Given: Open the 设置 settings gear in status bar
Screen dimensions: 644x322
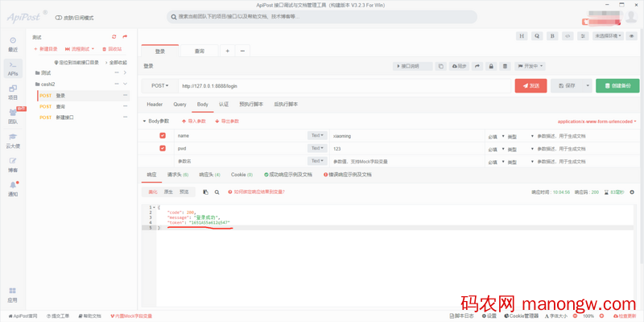Looking at the screenshot, I should click(x=489, y=316).
